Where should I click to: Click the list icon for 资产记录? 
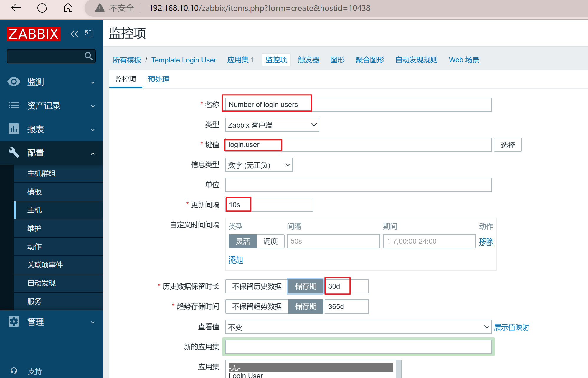click(x=14, y=105)
